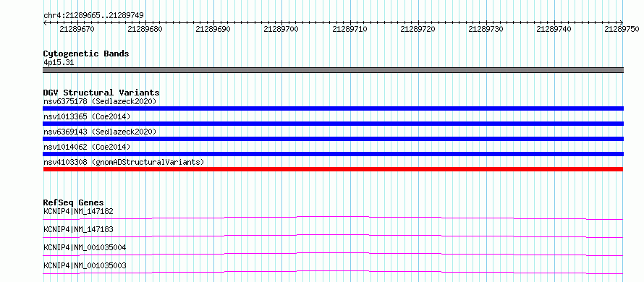Click ruler position 21289750
The image size is (644, 282).
coord(622,29)
